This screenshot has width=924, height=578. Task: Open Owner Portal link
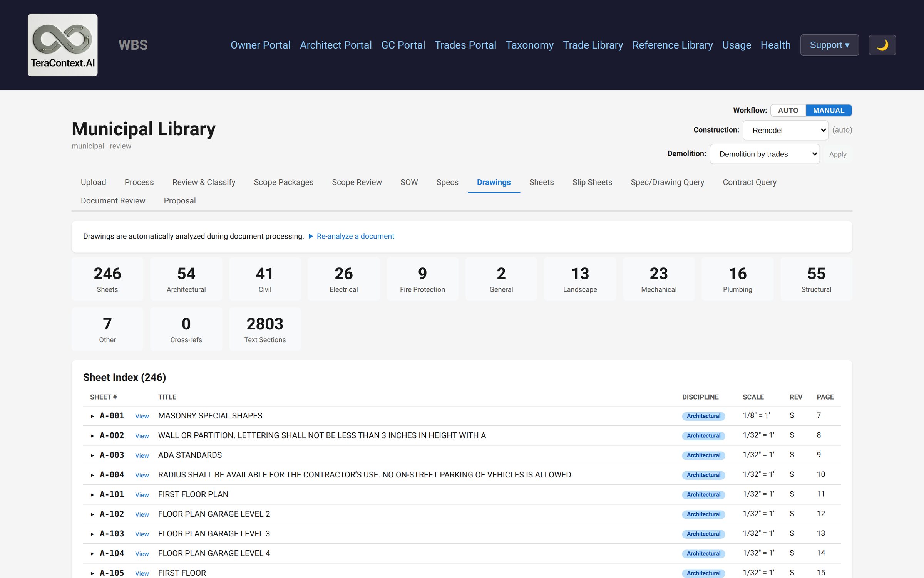pos(260,45)
